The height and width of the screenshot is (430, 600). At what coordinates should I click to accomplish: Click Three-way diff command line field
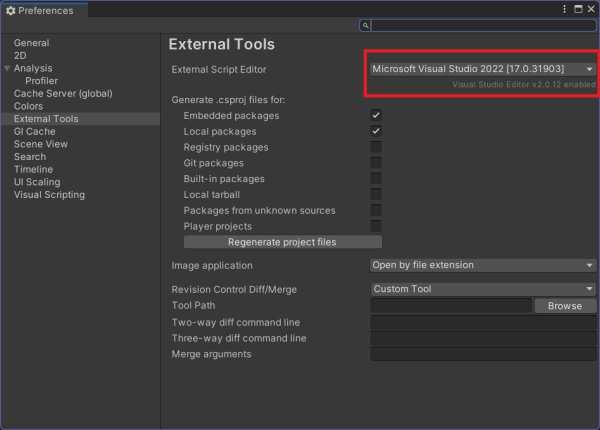click(483, 338)
